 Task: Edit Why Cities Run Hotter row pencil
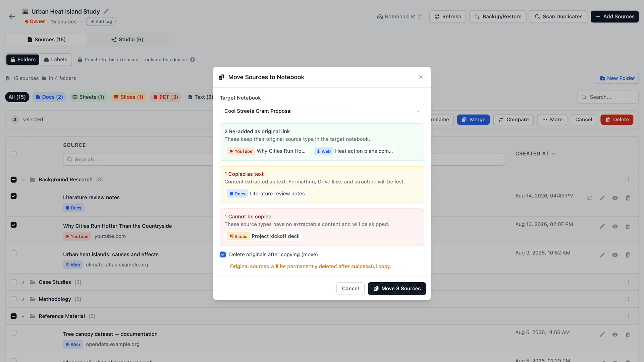click(x=602, y=227)
